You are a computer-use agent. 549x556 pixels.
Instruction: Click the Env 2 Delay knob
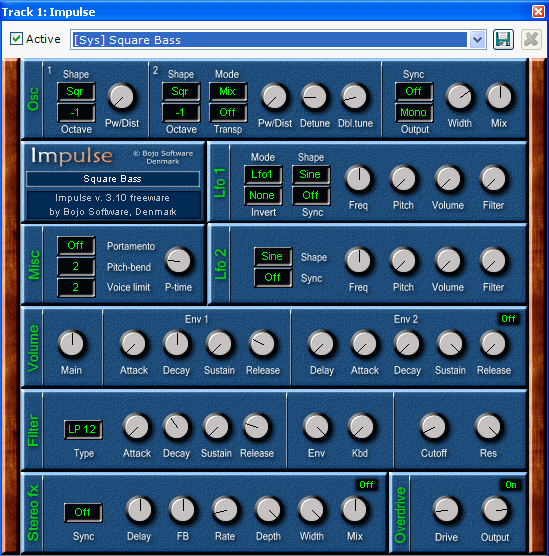(322, 344)
